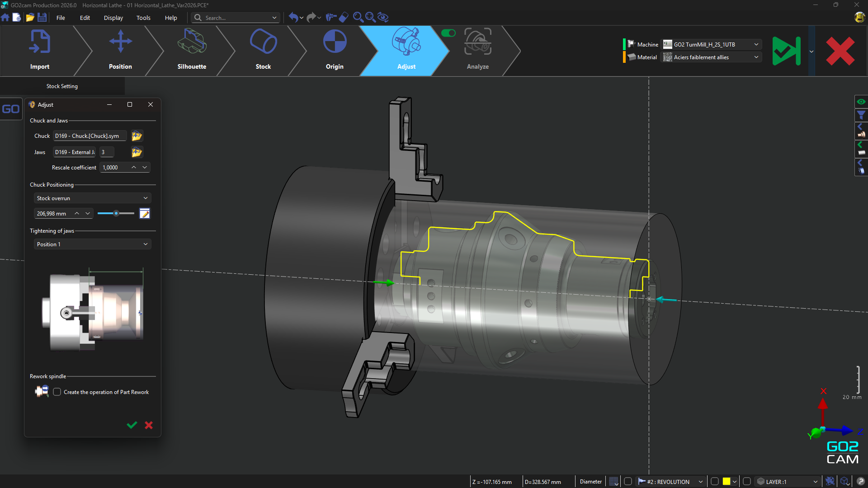Toggle the eye visibility icon on right
The image size is (868, 488).
coord(861,102)
